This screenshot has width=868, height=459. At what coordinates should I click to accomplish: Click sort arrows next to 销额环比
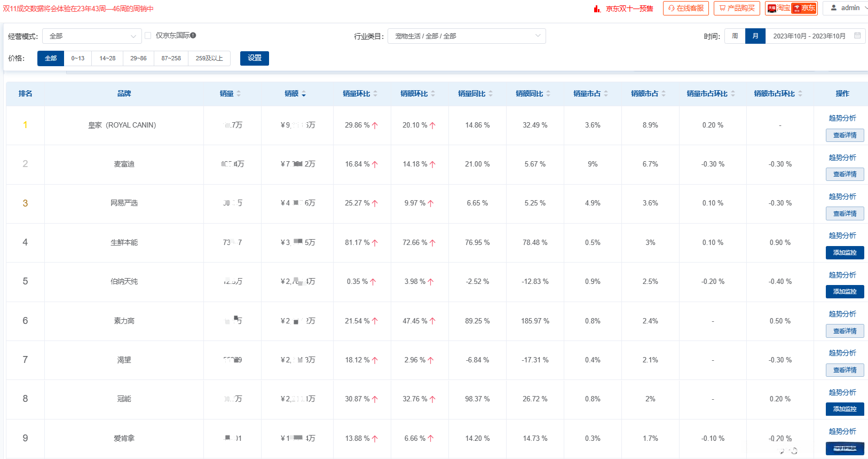[x=433, y=94]
